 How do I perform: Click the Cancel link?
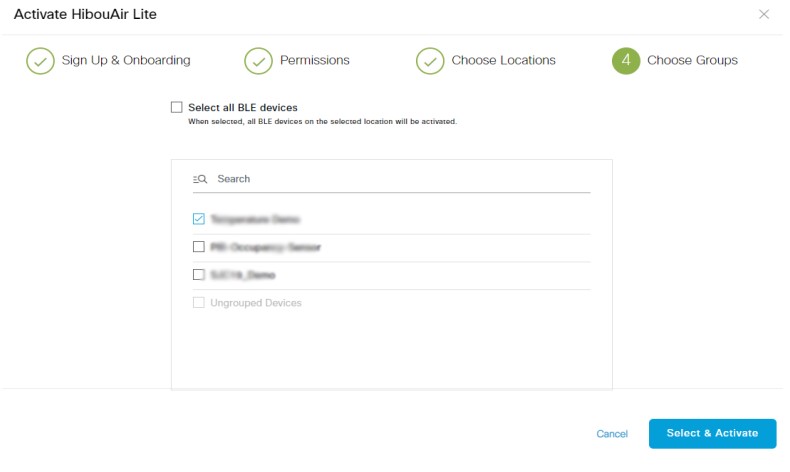[612, 434]
